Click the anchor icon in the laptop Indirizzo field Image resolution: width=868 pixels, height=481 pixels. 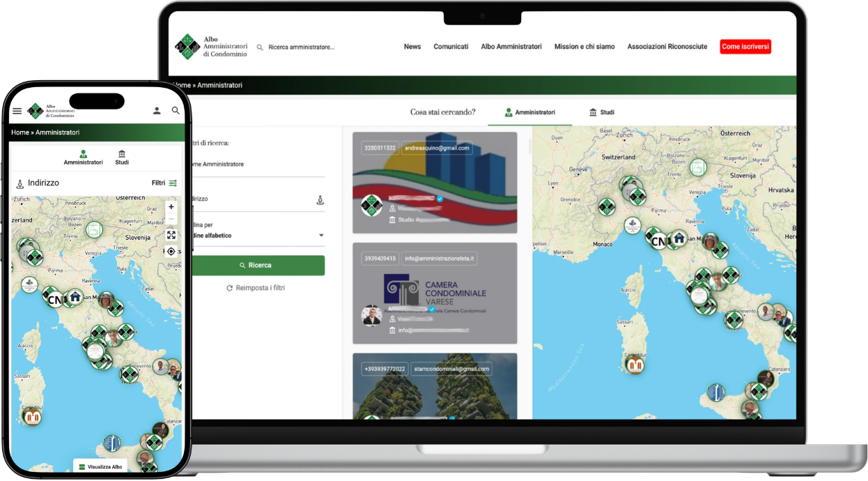tap(320, 200)
